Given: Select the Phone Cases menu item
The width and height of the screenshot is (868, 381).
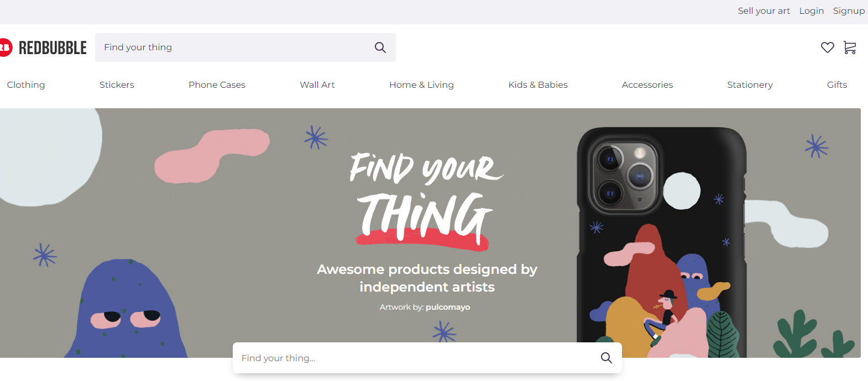Looking at the screenshot, I should (x=217, y=84).
